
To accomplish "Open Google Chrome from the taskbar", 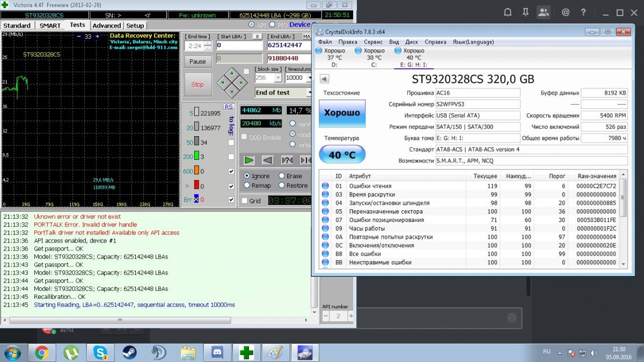I will (42, 352).
